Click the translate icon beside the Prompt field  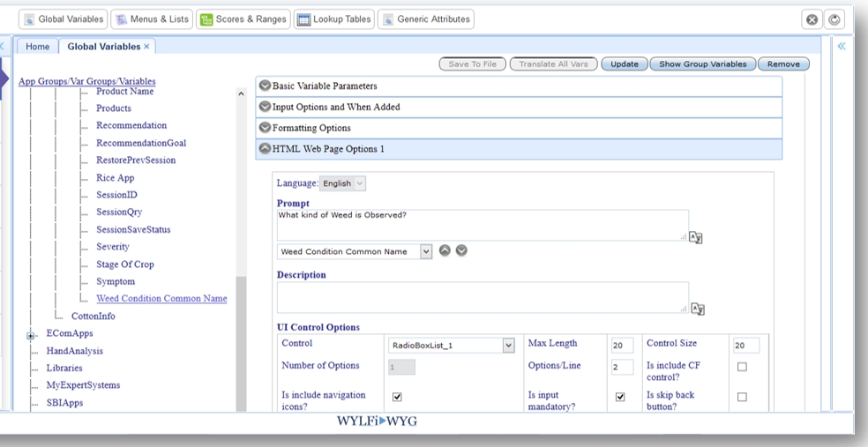[x=697, y=237]
